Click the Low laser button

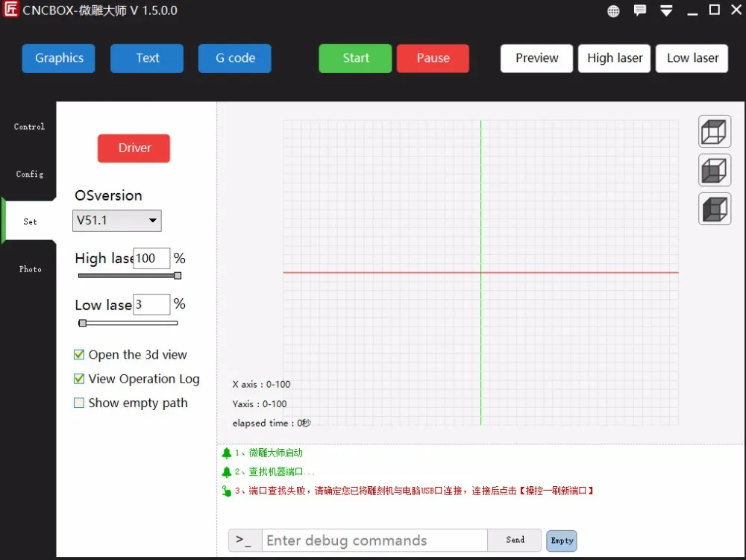pyautogui.click(x=692, y=58)
